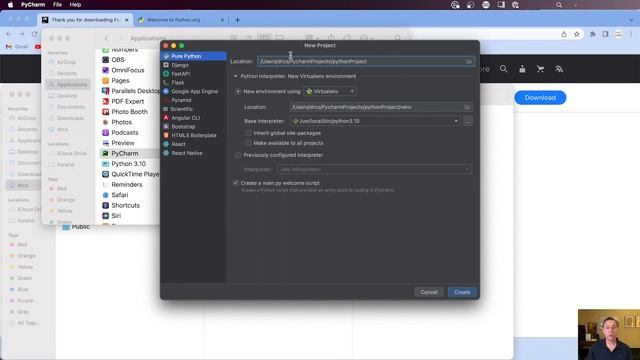Select New environment using radio button

click(238, 91)
